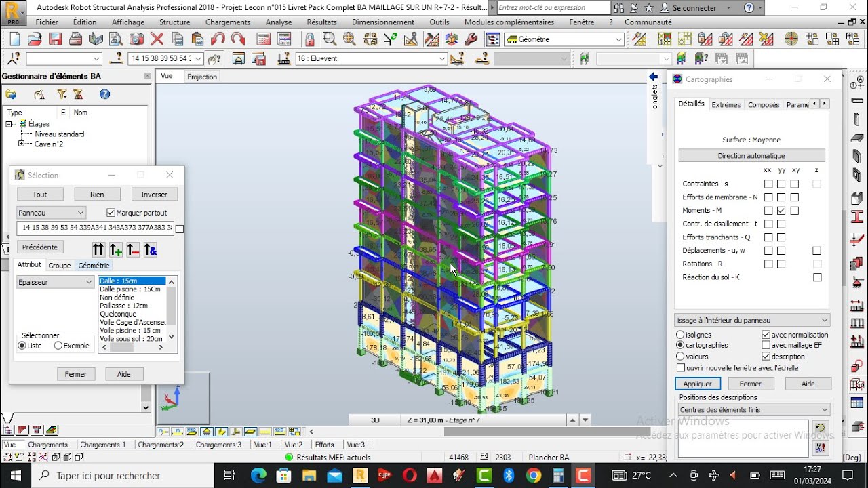
Task: Open the Géométrie layout dropdown
Action: point(618,39)
